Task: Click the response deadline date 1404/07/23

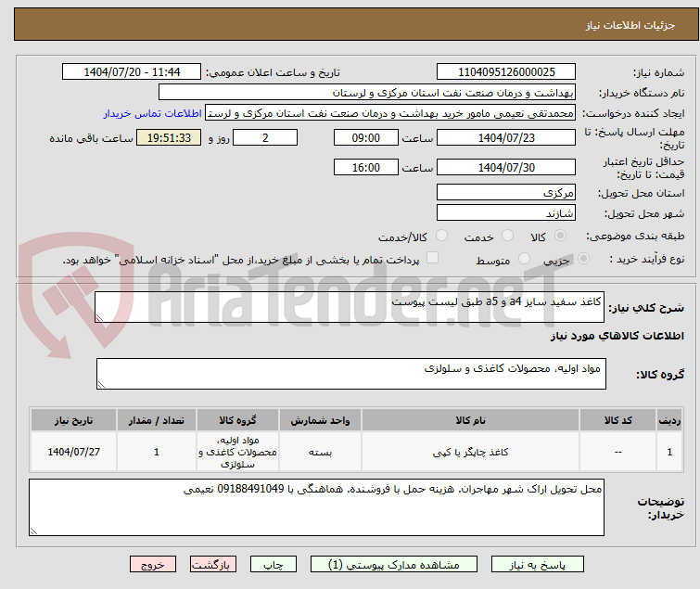Action: [x=506, y=137]
